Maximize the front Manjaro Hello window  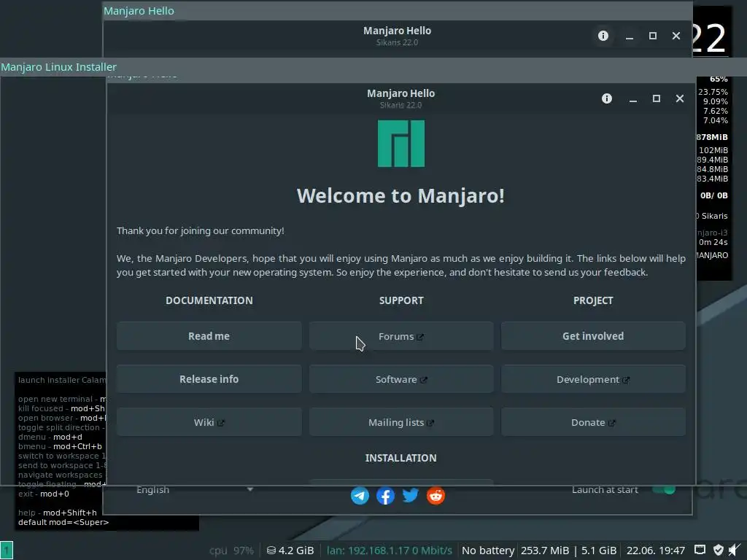point(656,98)
